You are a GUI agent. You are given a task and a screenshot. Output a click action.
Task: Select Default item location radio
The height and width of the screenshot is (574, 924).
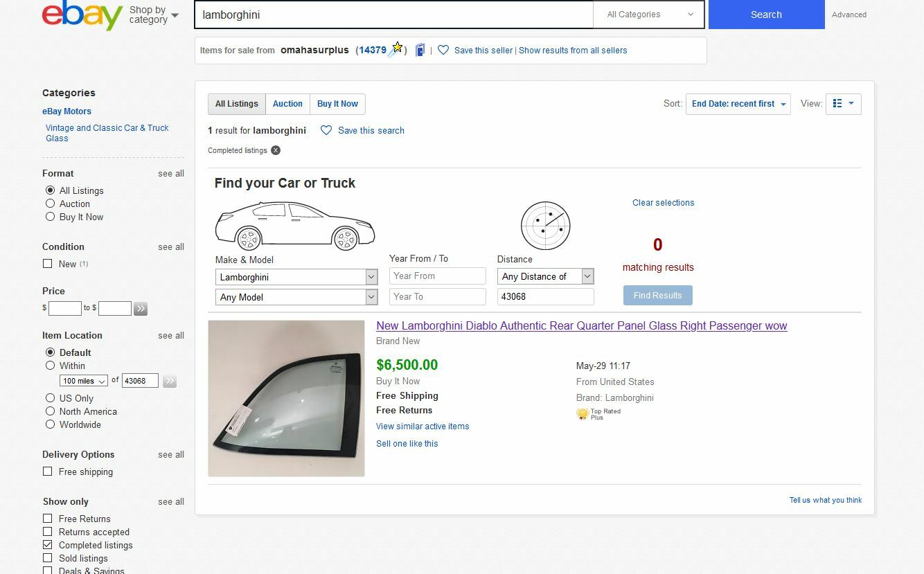(x=50, y=352)
